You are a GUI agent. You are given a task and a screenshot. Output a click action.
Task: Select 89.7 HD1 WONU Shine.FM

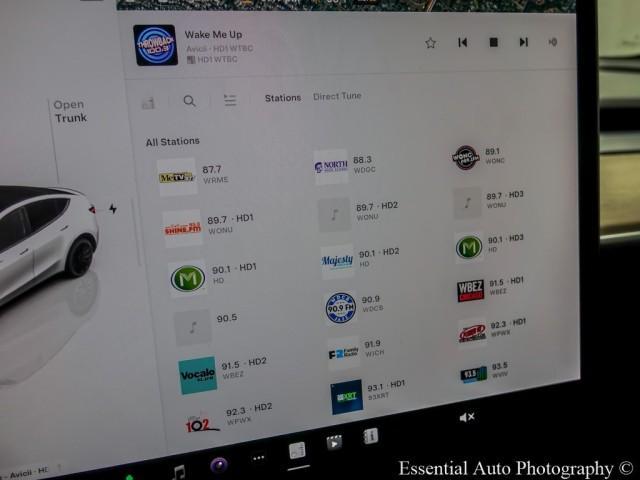pos(208,227)
